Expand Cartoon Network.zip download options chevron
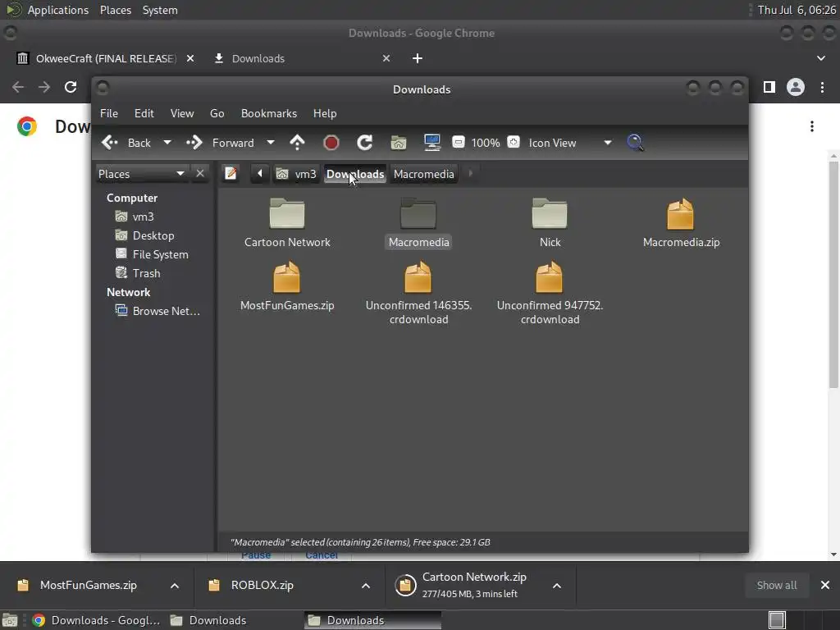This screenshot has height=630, width=840. (557, 586)
